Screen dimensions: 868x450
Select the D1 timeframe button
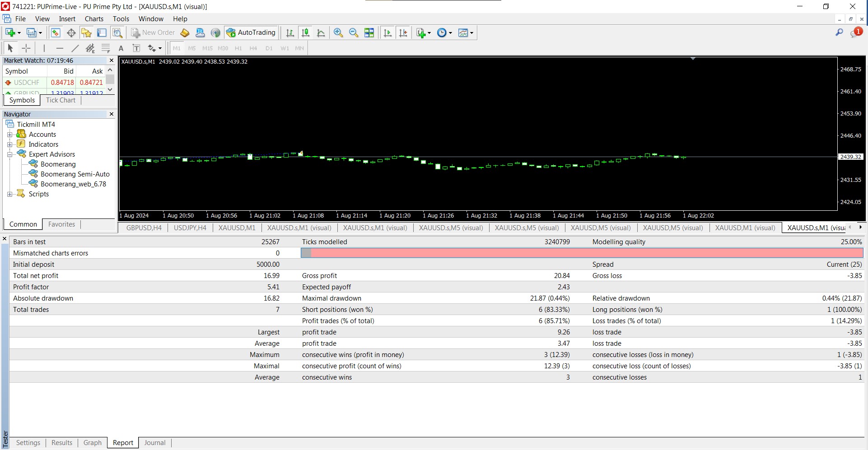click(269, 48)
